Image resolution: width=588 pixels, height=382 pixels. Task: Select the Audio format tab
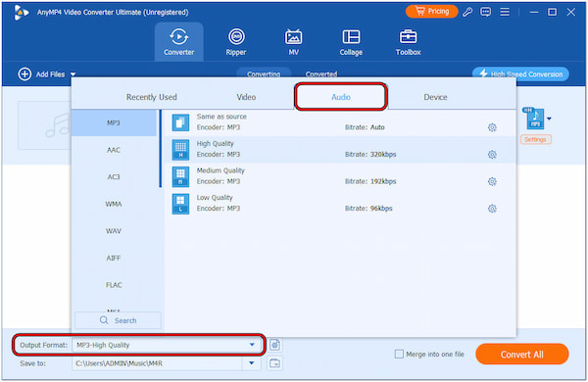340,97
